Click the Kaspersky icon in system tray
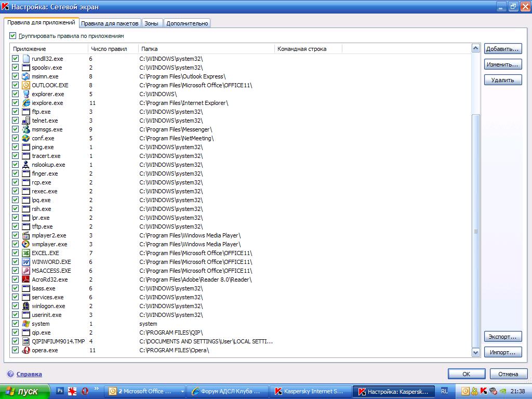Image resolution: width=532 pixels, height=399 pixels. [x=484, y=391]
